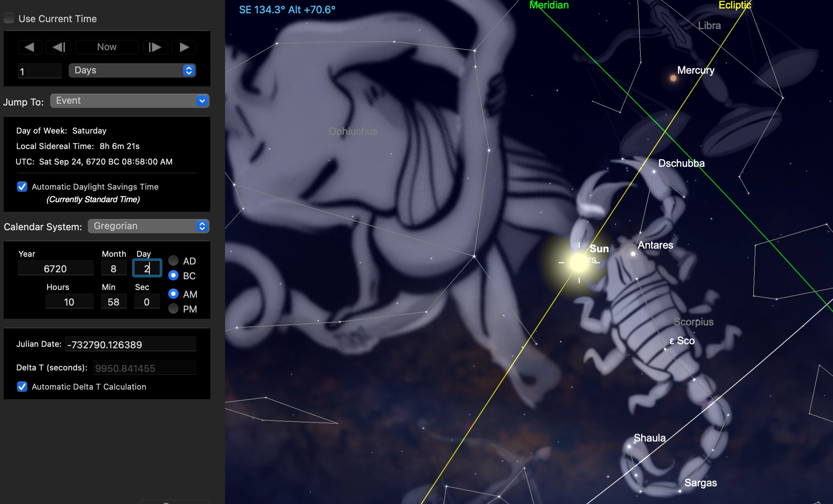Click the Delta T seconds field

pos(144,368)
